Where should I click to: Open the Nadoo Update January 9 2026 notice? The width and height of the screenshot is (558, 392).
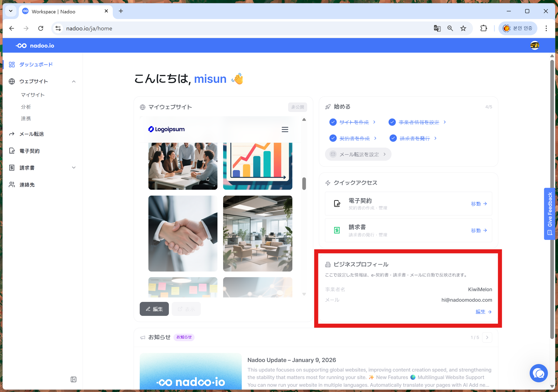292,360
